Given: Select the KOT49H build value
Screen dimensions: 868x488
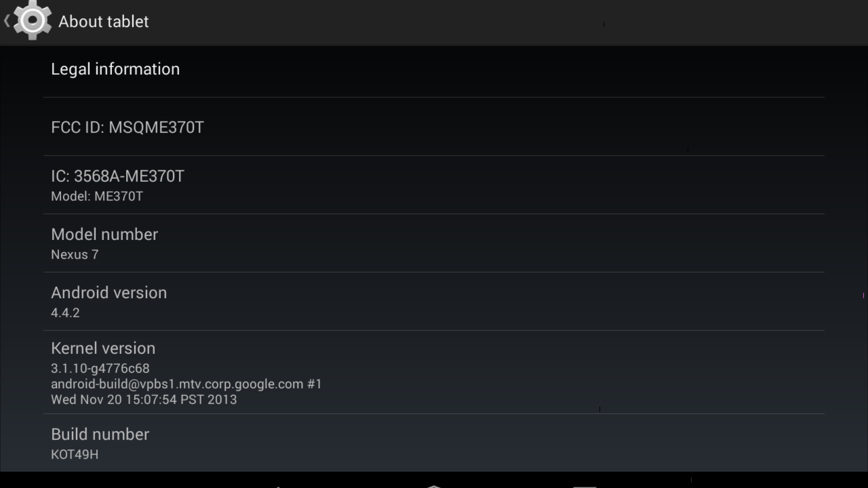Looking at the screenshot, I should 75,455.
